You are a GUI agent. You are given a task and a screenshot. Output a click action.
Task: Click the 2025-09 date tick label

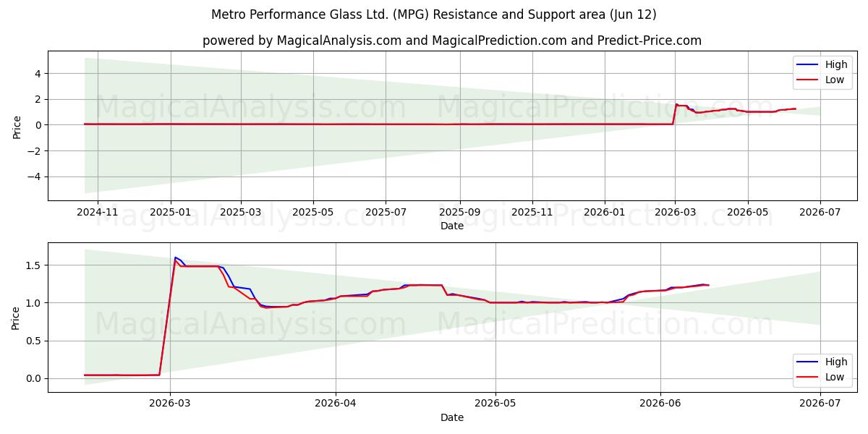459,212
